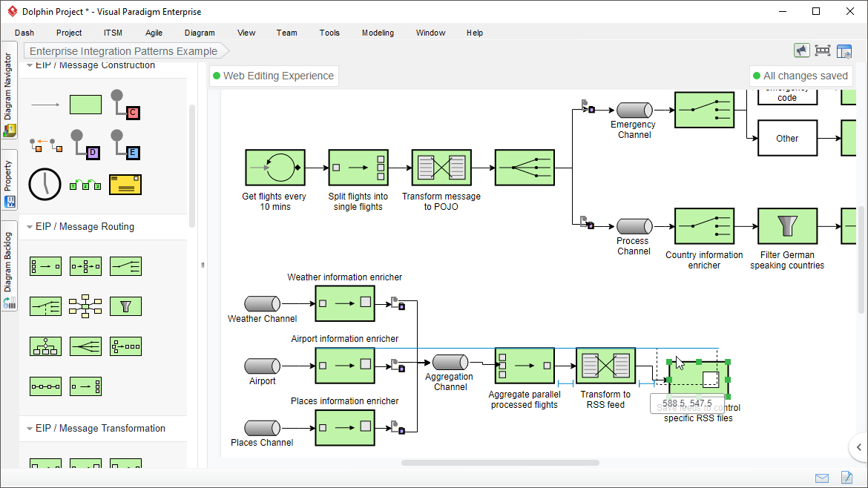Screen dimensions: 868x488
Task: Click the layout panes icon in top toolbar
Action: point(844,50)
